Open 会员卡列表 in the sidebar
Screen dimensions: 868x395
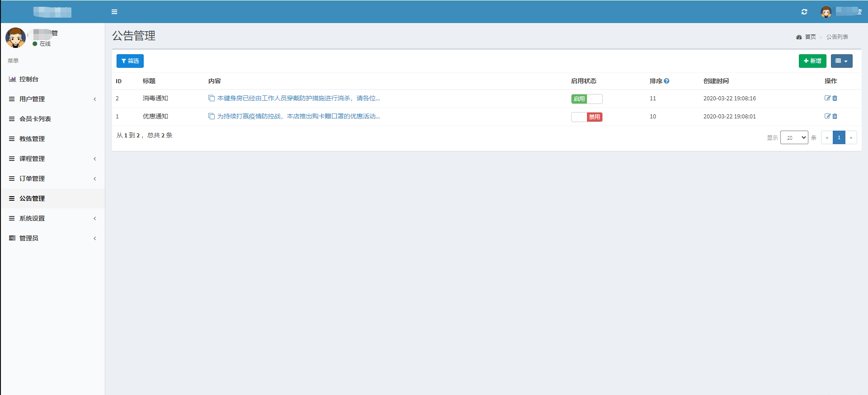pos(35,119)
